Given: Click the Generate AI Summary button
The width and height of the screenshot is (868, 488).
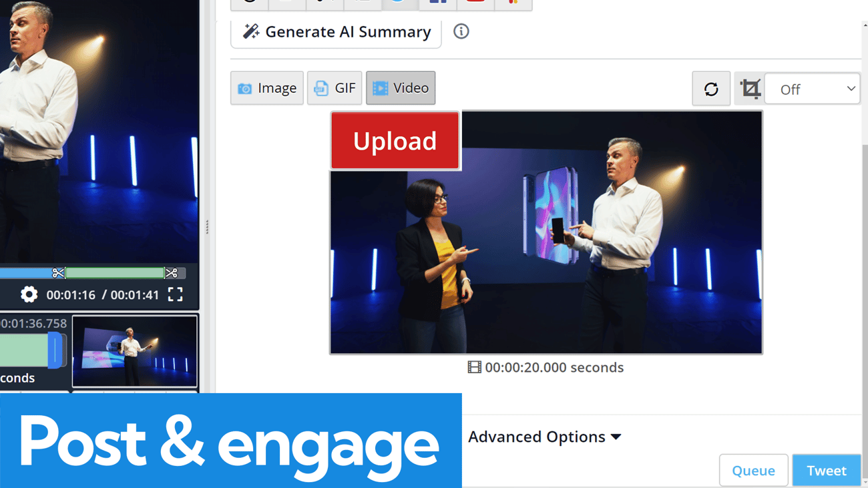Looking at the screenshot, I should [336, 31].
